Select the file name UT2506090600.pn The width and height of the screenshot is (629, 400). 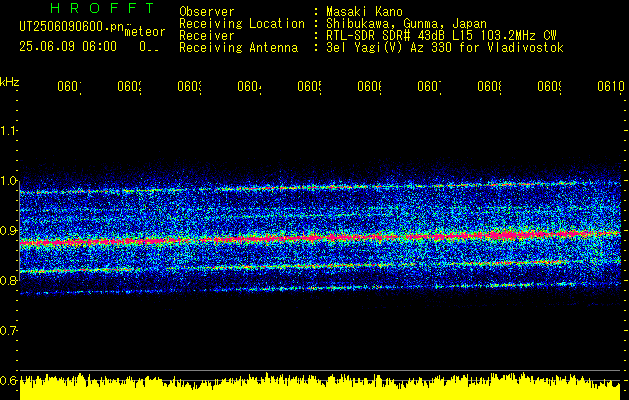[x=71, y=26]
